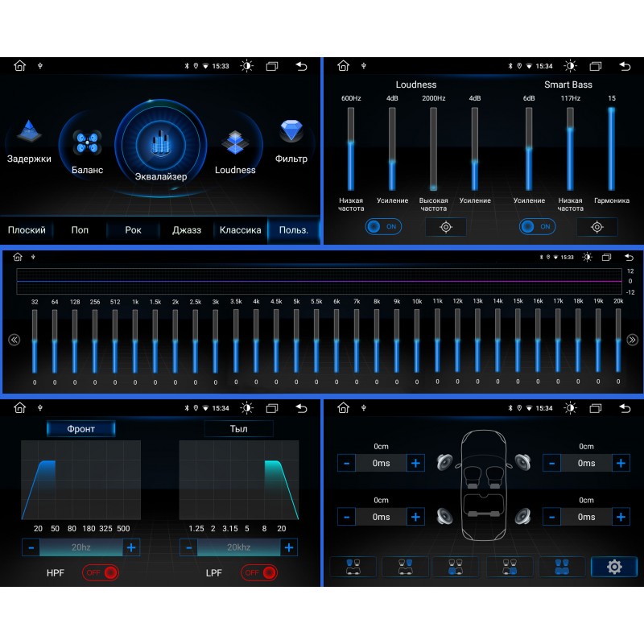Open the Фильтр diamond icon

291,132
